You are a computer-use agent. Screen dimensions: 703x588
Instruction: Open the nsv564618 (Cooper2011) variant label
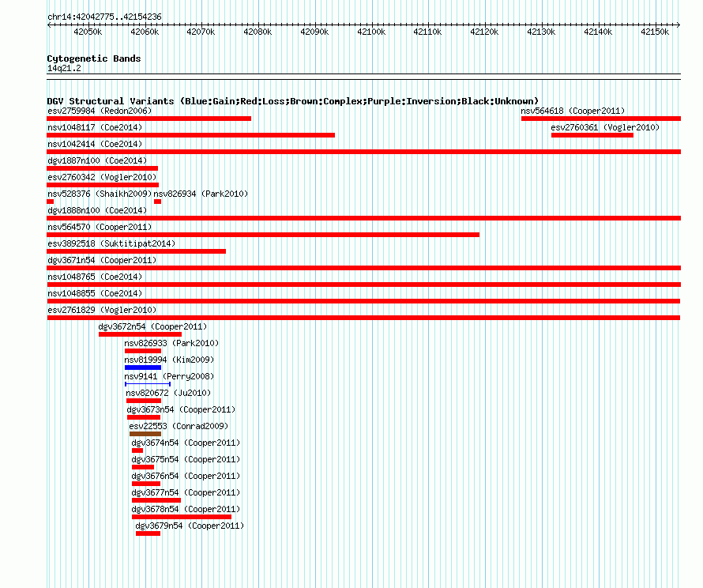[x=573, y=111]
